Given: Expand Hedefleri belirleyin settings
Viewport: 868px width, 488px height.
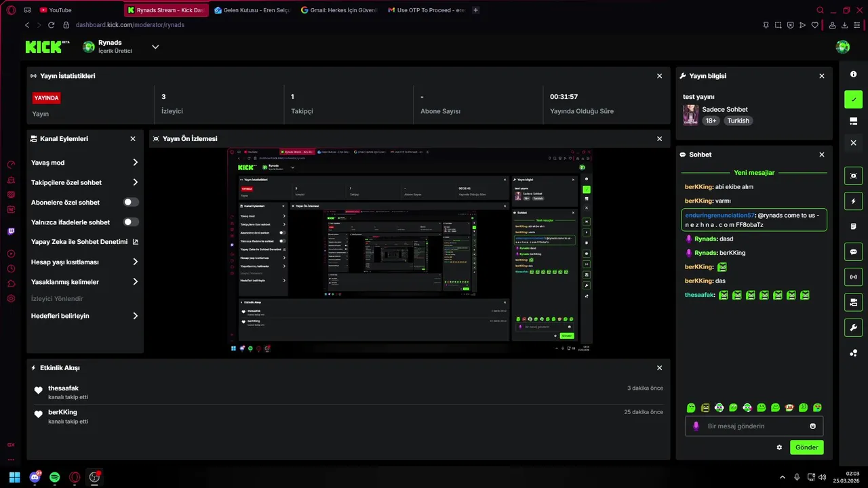Looking at the screenshot, I should (85, 316).
